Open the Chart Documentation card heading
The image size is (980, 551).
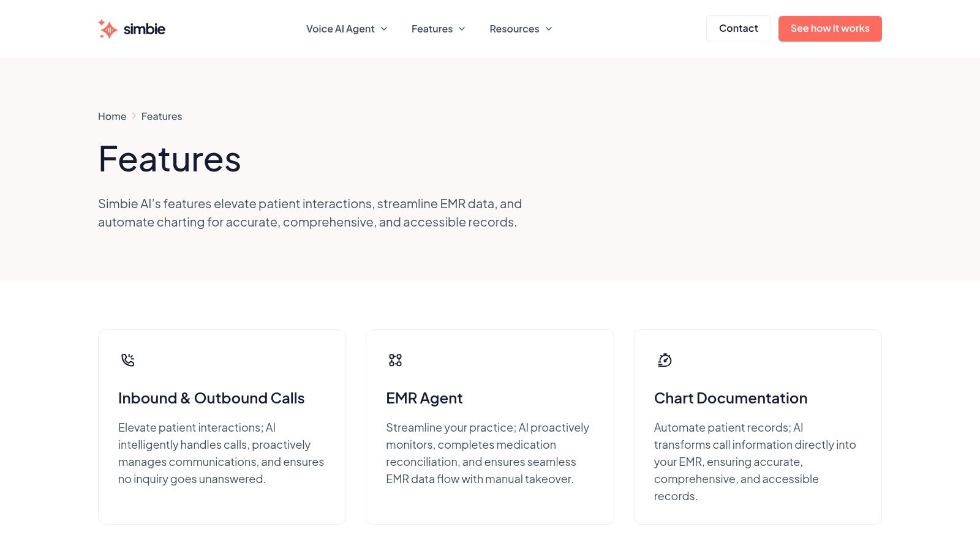(x=731, y=398)
